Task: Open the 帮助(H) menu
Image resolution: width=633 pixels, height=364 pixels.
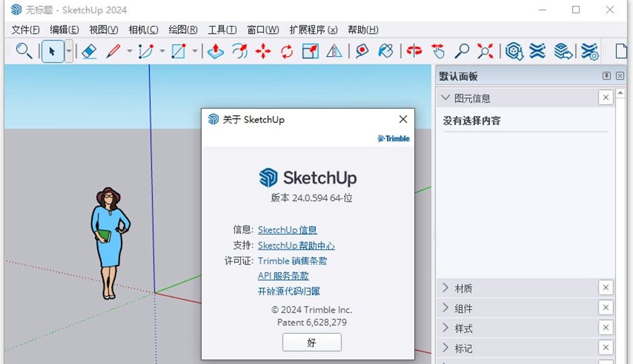Action: pyautogui.click(x=363, y=30)
